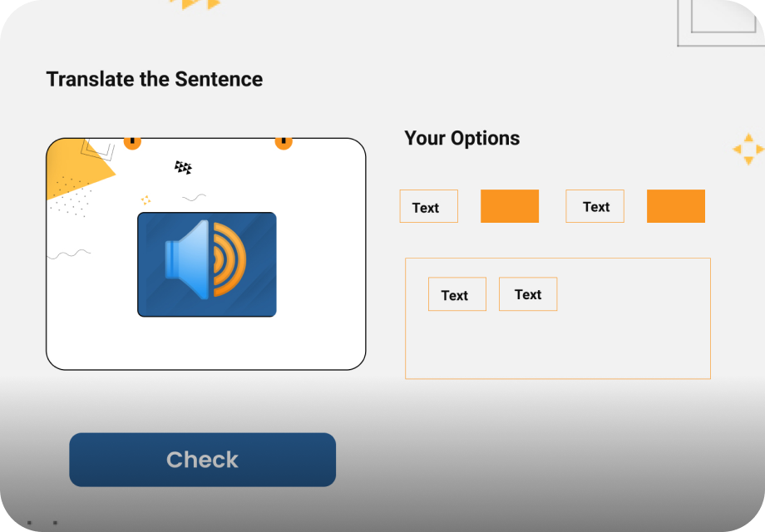Click the small yellow sparkle dots in card
This screenshot has height=532, width=765.
point(146,199)
